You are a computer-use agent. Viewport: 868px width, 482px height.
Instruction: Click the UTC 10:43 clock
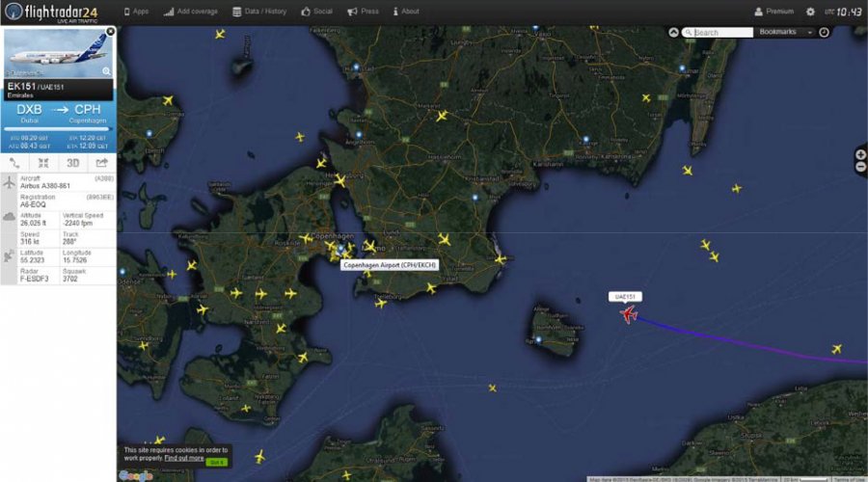coord(843,12)
